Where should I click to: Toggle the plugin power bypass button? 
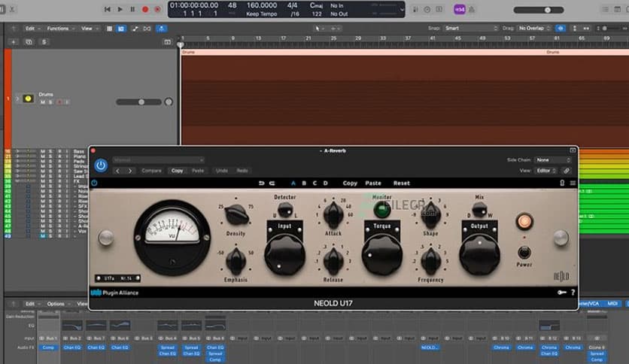101,165
